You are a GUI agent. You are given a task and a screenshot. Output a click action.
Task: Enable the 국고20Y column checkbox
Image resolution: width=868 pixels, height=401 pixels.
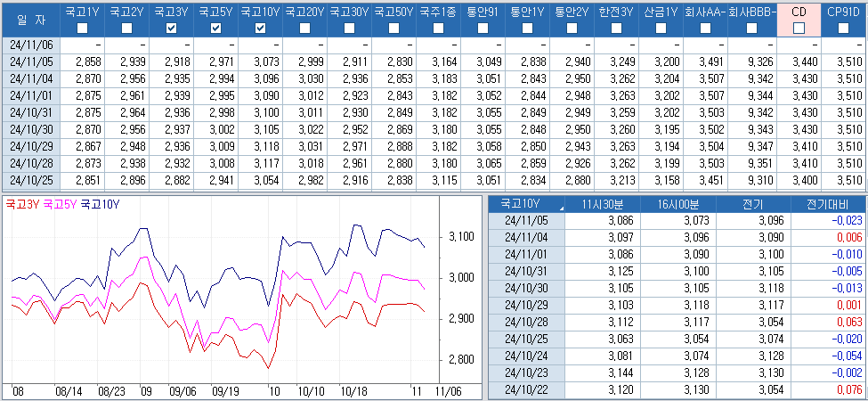tap(304, 29)
